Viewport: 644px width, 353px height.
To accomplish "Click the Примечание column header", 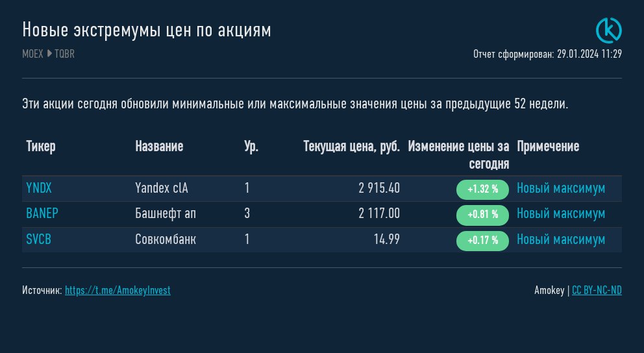I will click(x=548, y=147).
